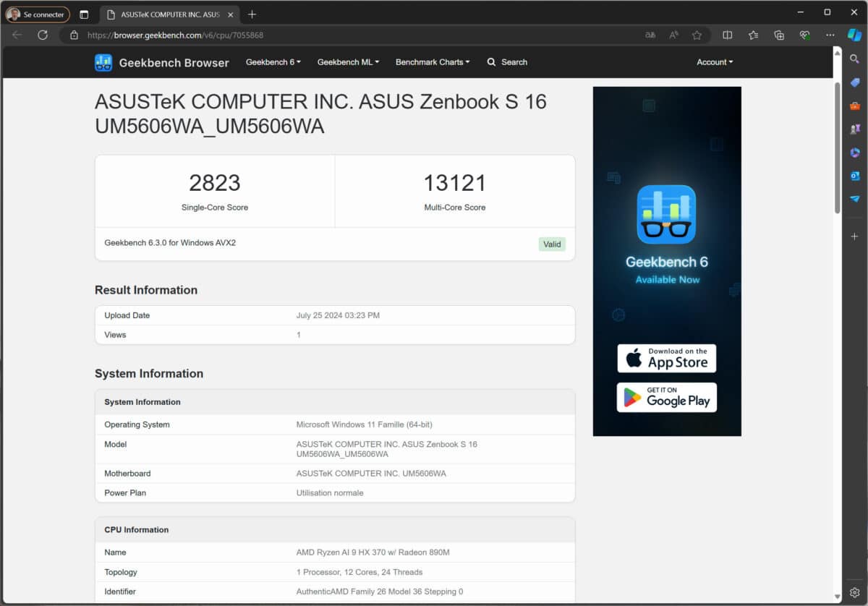The height and width of the screenshot is (606, 868).
Task: Click the scrollbar up arrow
Action: pyautogui.click(x=838, y=52)
